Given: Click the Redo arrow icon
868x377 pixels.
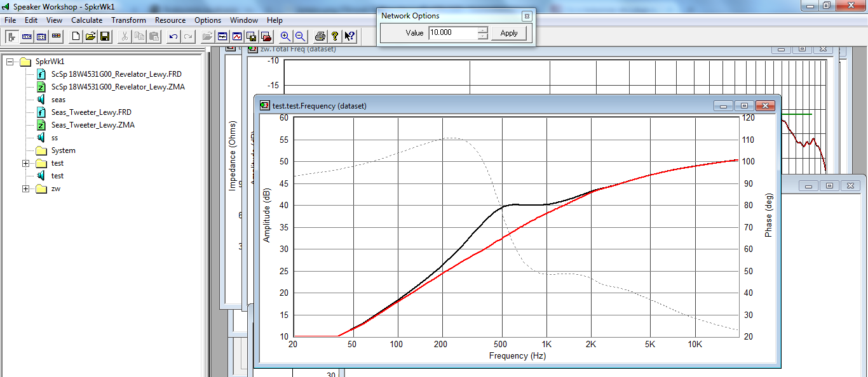Looking at the screenshot, I should pos(188,36).
